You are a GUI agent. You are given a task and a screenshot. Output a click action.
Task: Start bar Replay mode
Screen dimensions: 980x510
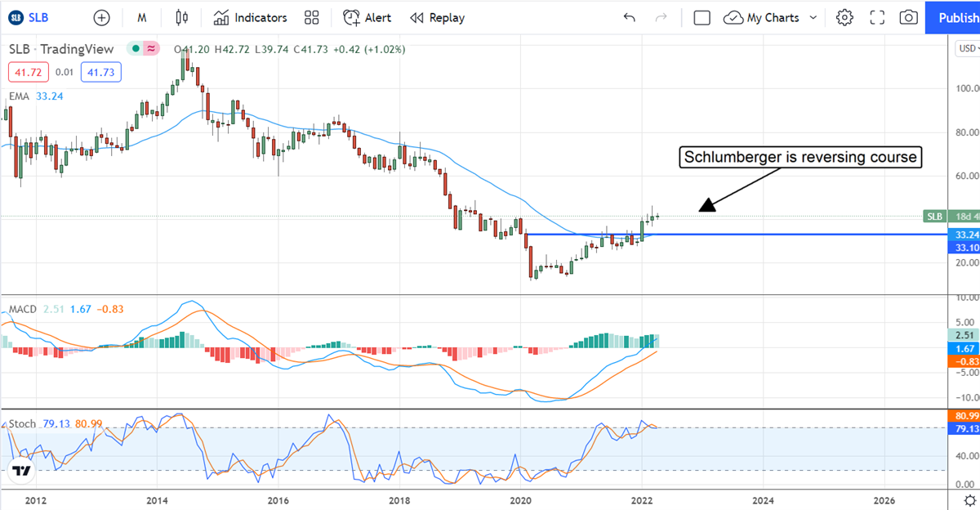click(437, 17)
